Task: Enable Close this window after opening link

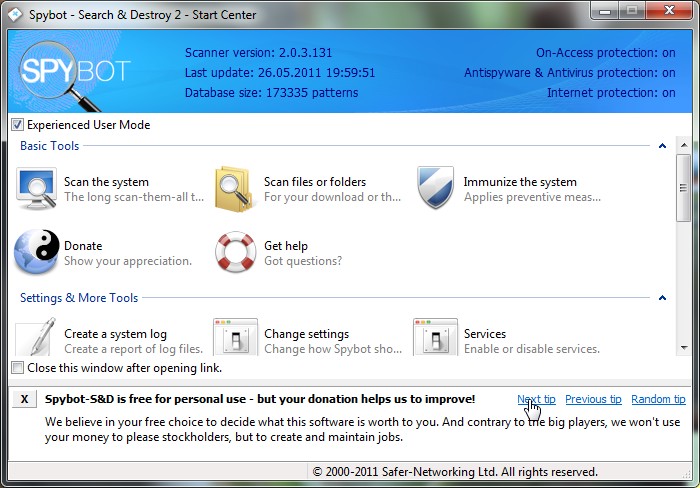Action: 17,368
